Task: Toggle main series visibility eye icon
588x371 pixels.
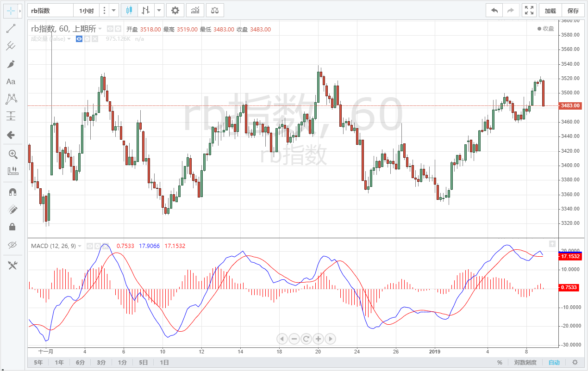Action: 110,29
